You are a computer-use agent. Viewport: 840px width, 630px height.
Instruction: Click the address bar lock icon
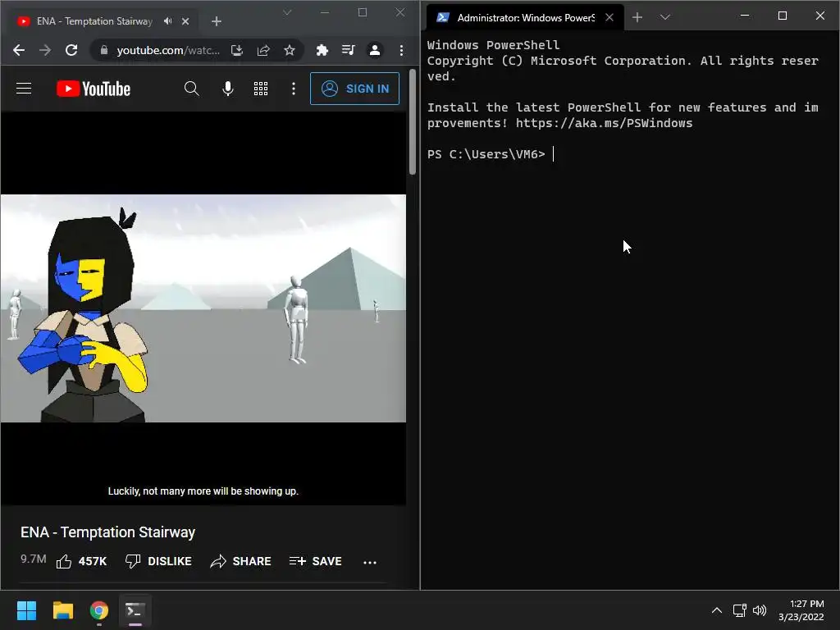(x=104, y=50)
